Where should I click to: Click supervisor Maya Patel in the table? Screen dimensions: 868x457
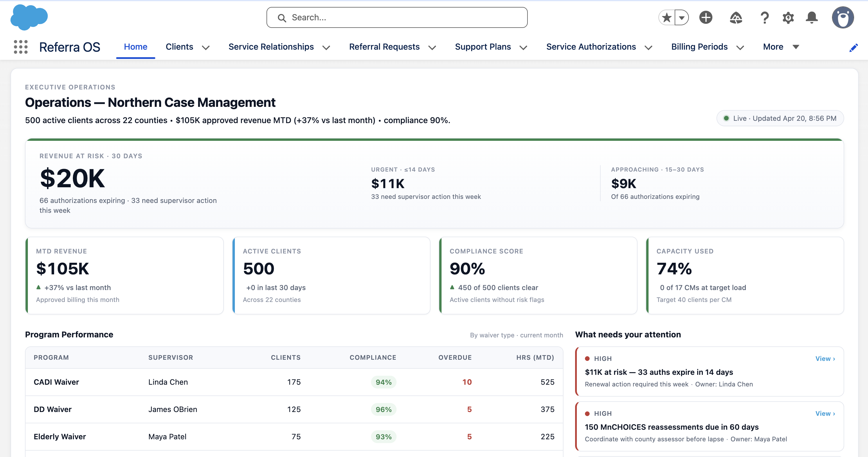(x=168, y=436)
